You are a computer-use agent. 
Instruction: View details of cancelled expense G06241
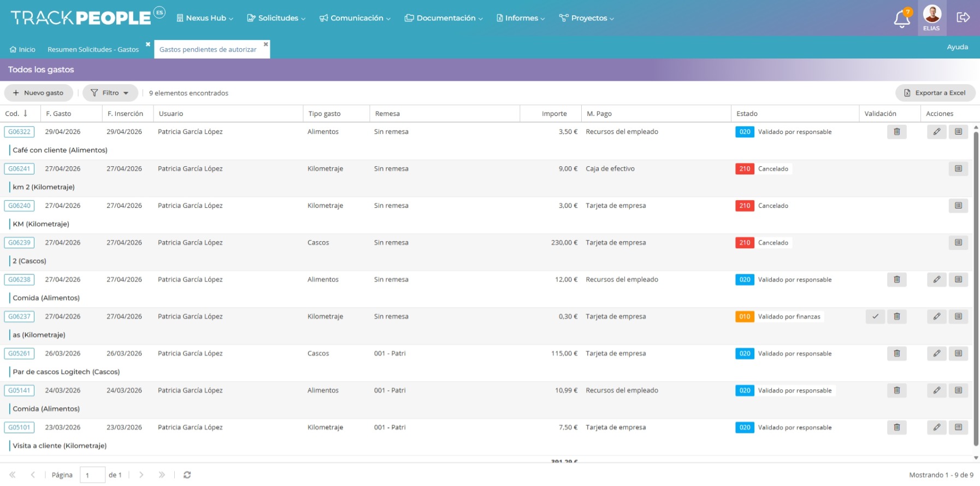(958, 169)
